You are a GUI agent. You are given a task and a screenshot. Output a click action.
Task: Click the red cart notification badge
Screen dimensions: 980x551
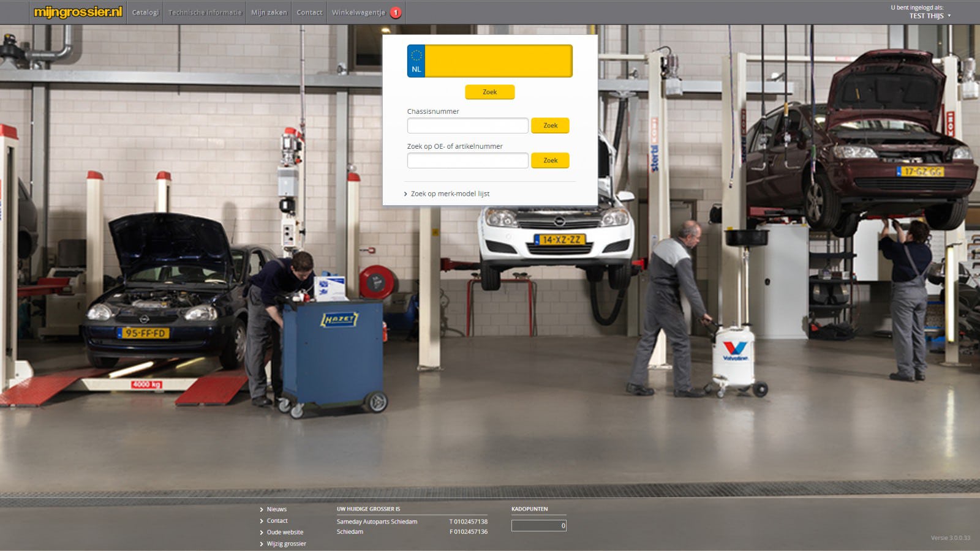(396, 12)
